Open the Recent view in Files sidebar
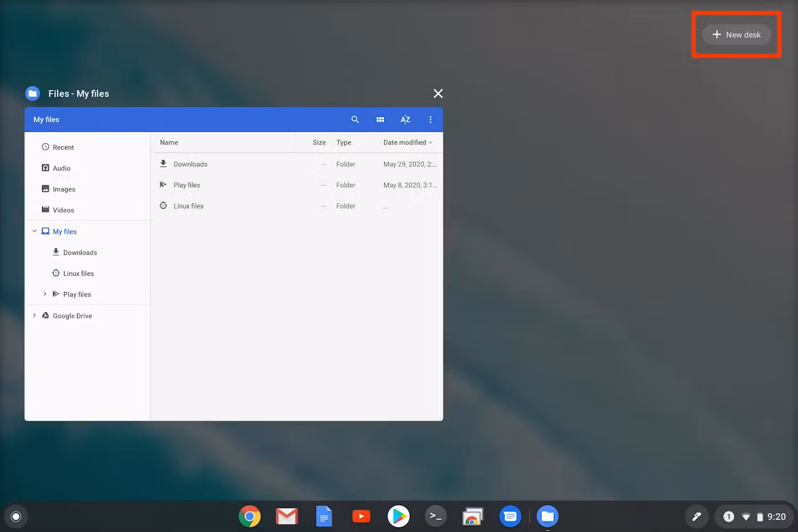798x532 pixels. click(63, 147)
